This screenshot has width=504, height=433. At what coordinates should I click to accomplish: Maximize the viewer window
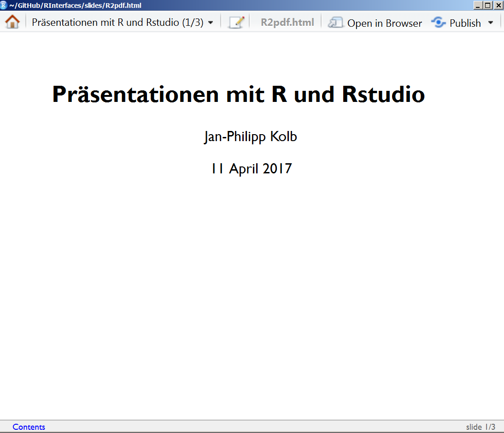coord(487,5)
